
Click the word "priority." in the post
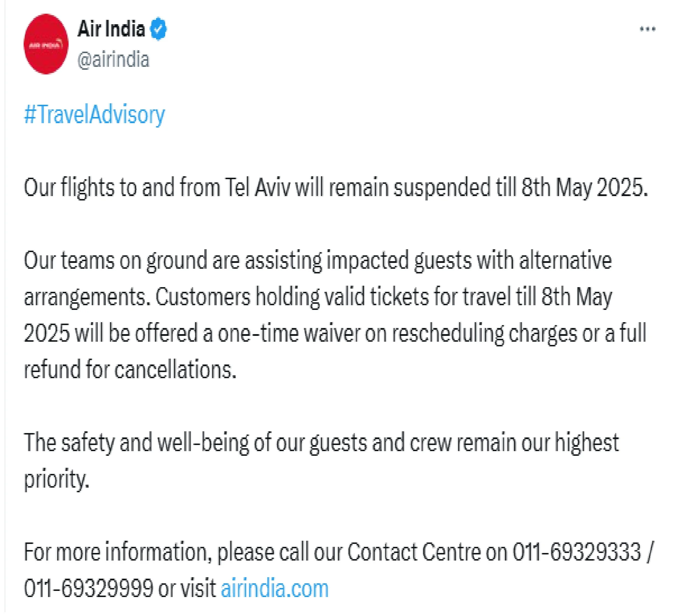[x=57, y=479]
